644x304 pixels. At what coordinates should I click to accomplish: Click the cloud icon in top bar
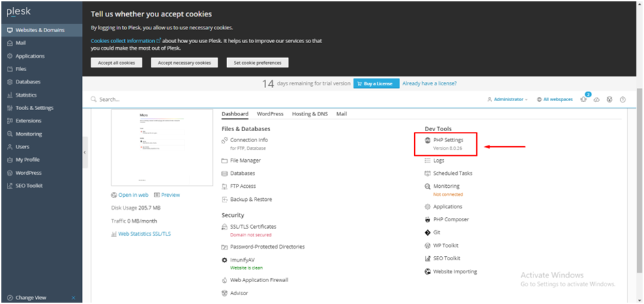(x=596, y=100)
